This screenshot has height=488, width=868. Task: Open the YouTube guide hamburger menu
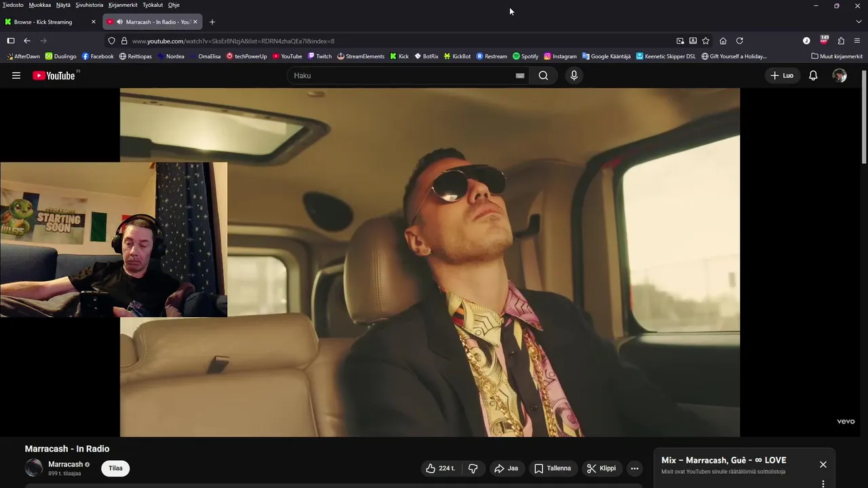pos(16,75)
